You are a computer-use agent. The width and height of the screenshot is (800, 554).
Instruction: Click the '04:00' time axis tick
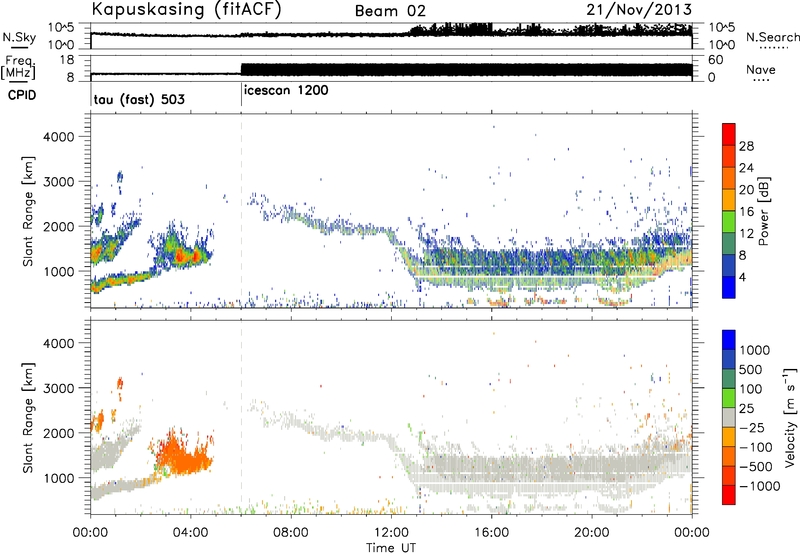tap(190, 533)
